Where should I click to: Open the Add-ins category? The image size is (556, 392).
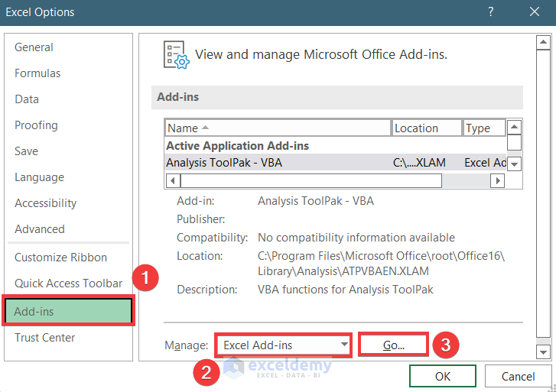click(x=69, y=312)
